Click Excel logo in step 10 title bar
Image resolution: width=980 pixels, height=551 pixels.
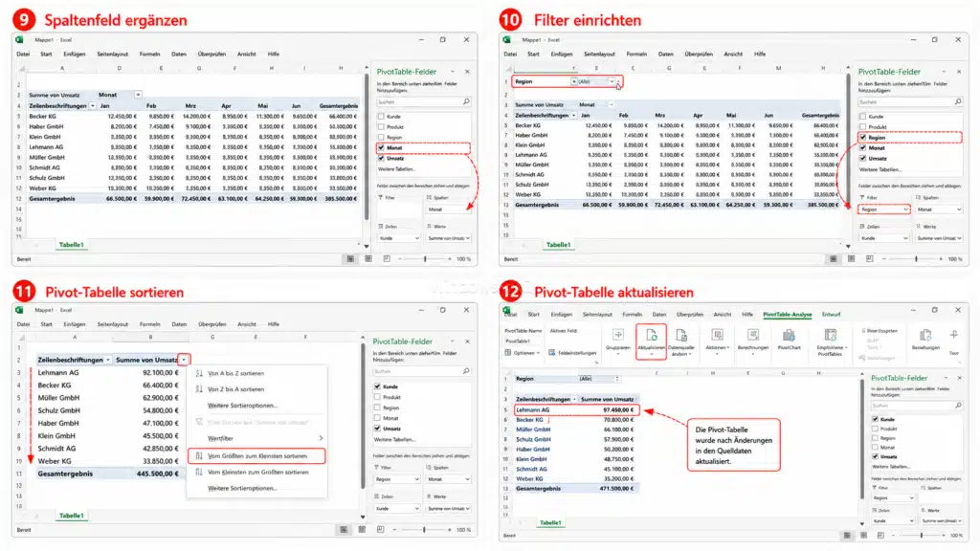tap(507, 39)
